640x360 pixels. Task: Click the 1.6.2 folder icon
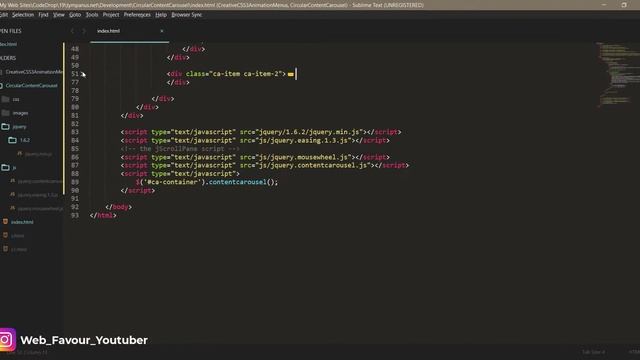[x=13, y=140]
